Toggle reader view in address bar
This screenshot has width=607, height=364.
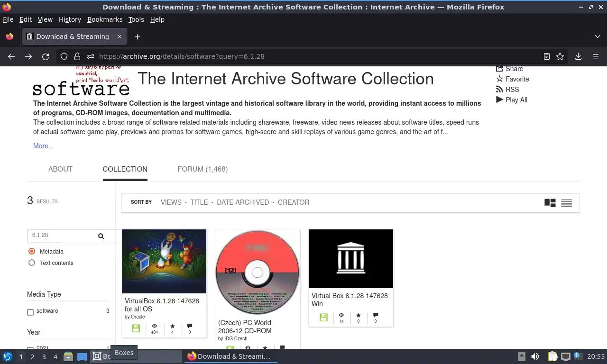coord(547,56)
